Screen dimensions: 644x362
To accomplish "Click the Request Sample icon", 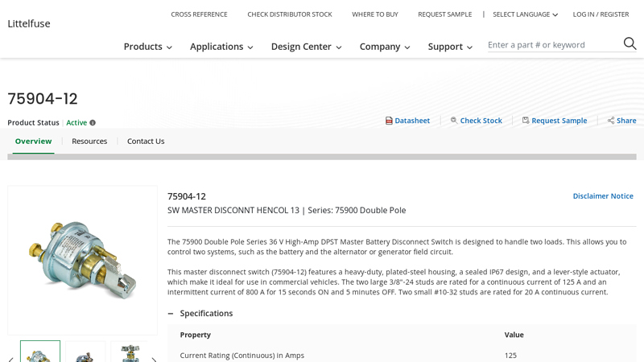I will 526,121.
